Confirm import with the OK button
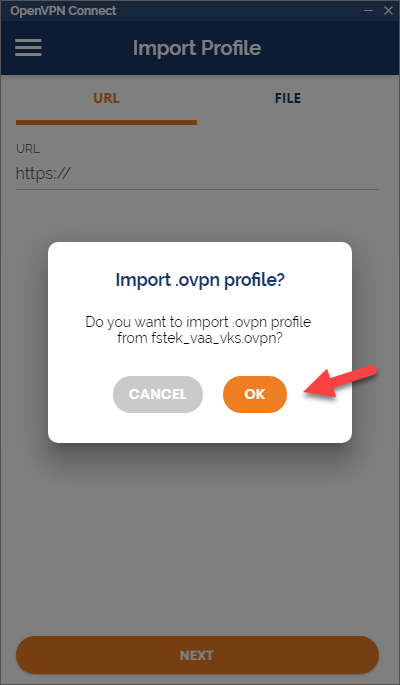The image size is (400, 685). click(255, 394)
